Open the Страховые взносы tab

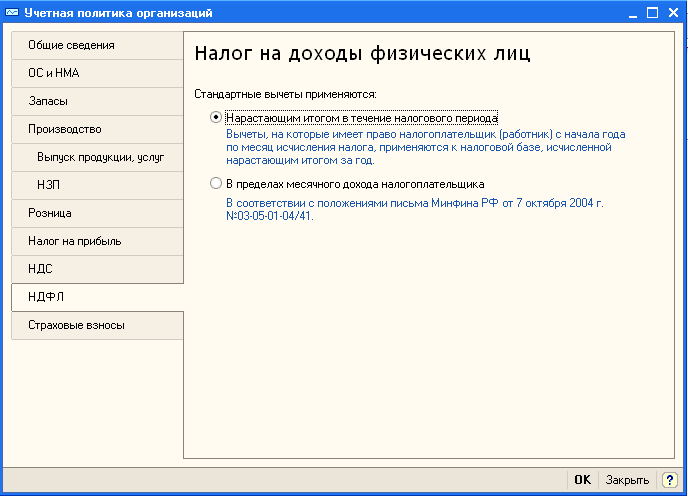click(x=97, y=325)
